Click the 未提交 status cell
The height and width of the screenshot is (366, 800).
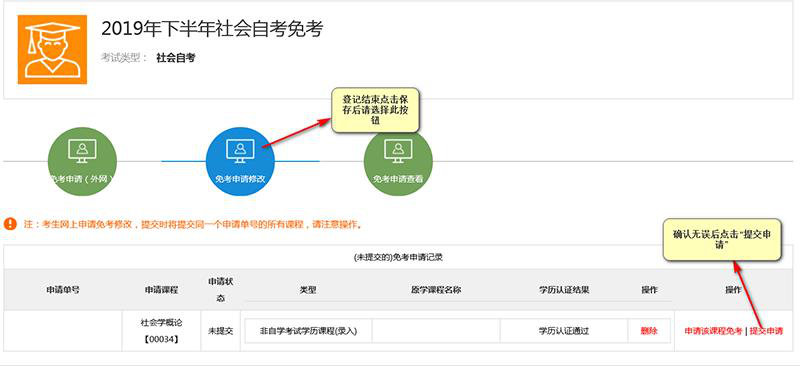220,331
